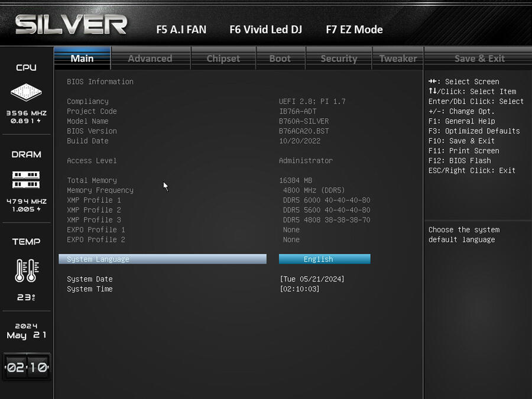Click the UEFI 2.8; PI 1.7 value
The width and height of the screenshot is (532, 399).
click(312, 102)
